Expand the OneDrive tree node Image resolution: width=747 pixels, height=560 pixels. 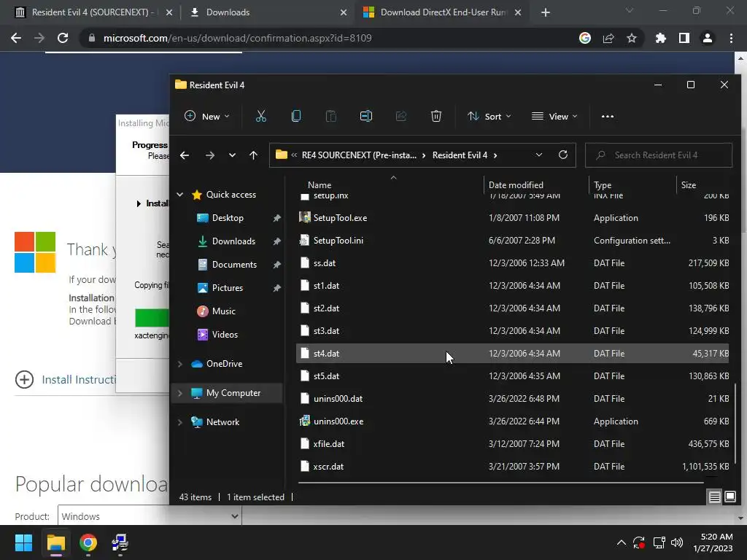[180, 364]
